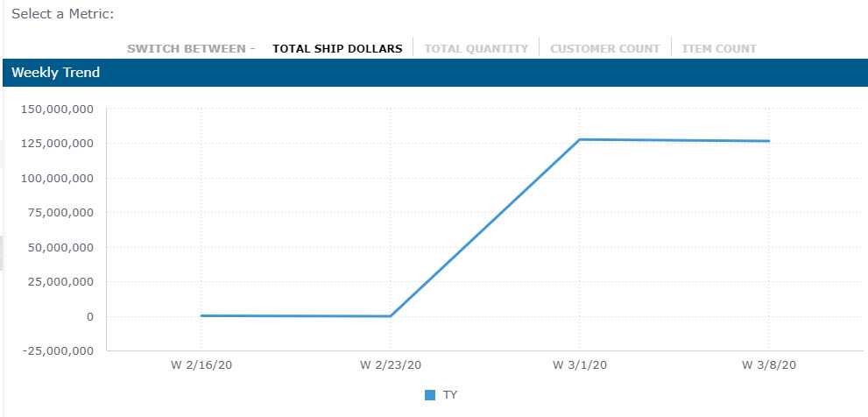Switch to the Customer Count metric
This screenshot has height=417, width=868.
click(604, 49)
